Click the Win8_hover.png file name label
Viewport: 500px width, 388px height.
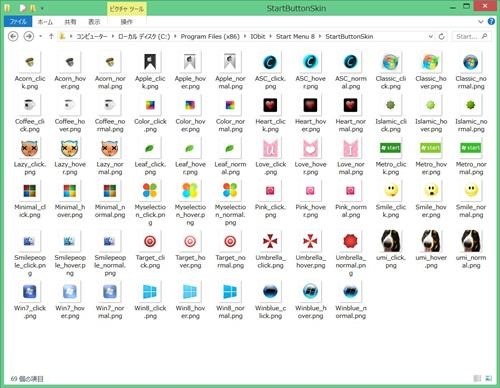[x=190, y=312]
